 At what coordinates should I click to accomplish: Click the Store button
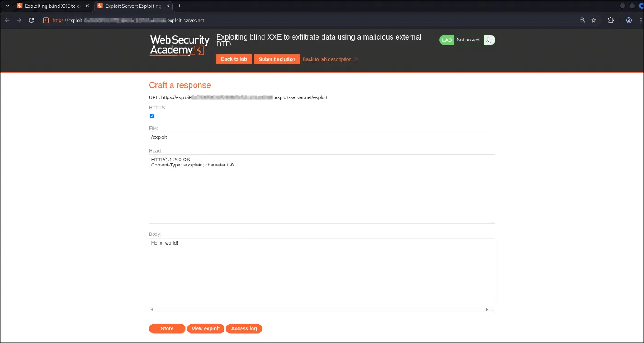(167, 329)
